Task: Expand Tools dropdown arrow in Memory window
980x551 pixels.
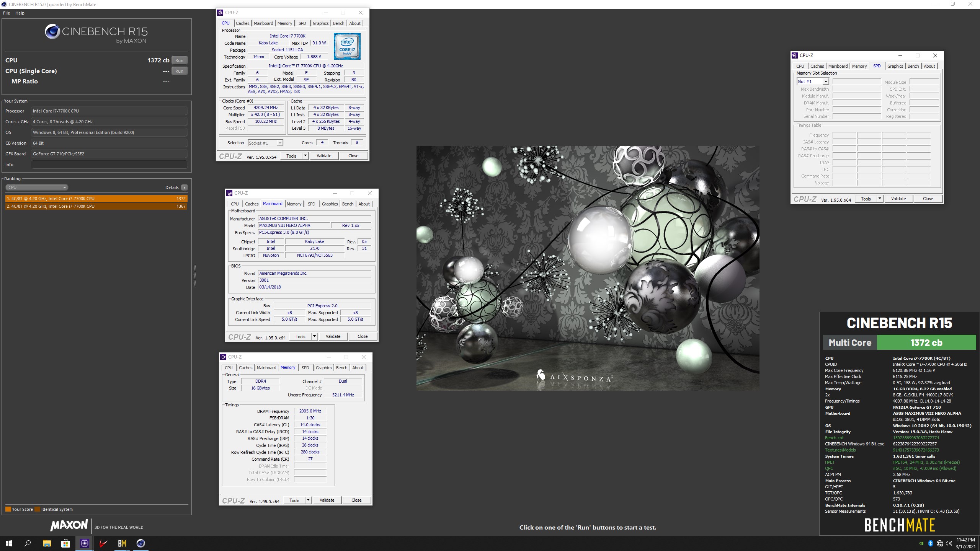Action: click(308, 500)
